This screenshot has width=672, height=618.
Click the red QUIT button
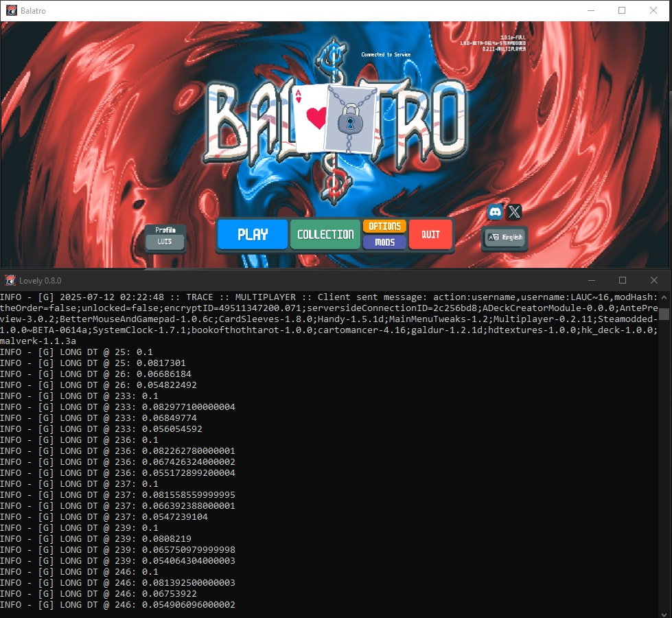tap(430, 234)
